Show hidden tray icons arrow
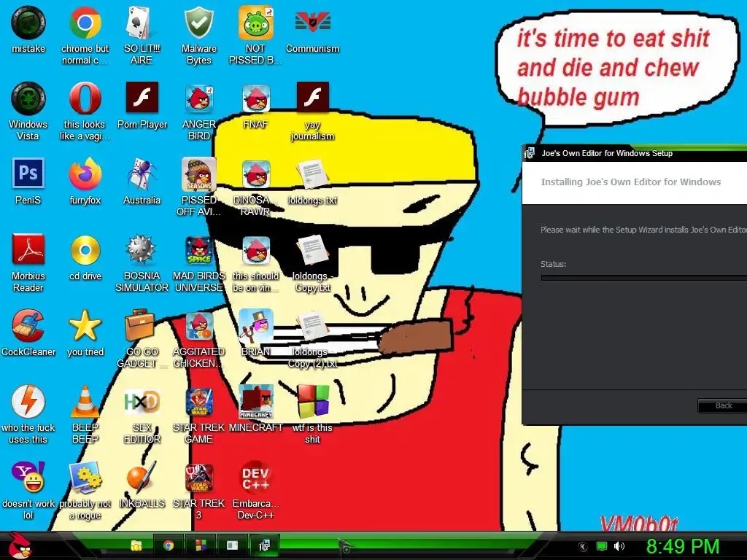The width and height of the screenshot is (747, 560). click(583, 547)
